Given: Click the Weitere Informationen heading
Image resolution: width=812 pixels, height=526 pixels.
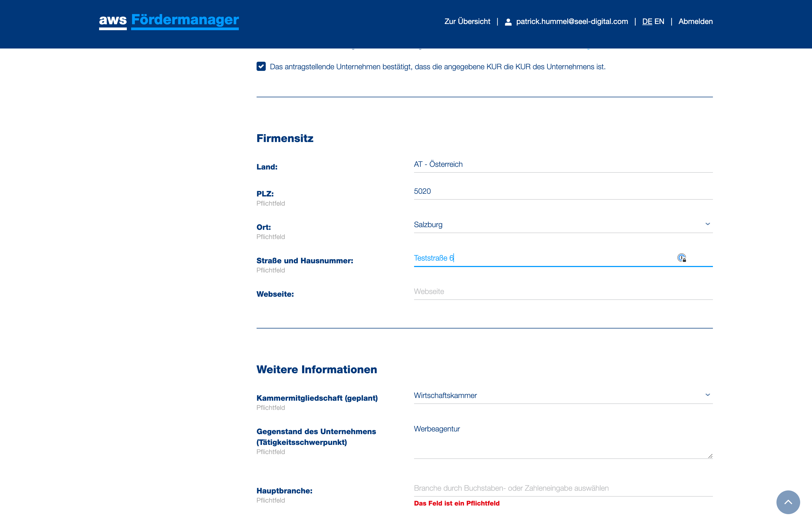Looking at the screenshot, I should [317, 369].
